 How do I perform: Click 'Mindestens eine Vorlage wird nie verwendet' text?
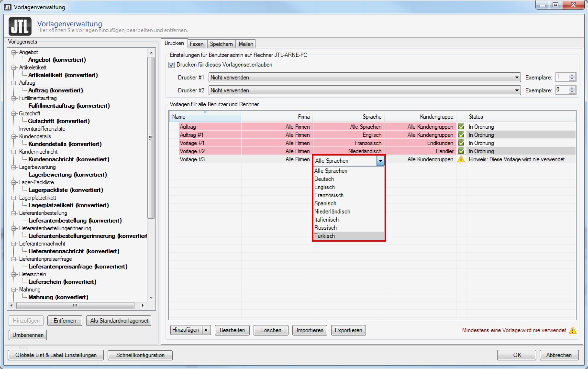[x=514, y=330]
